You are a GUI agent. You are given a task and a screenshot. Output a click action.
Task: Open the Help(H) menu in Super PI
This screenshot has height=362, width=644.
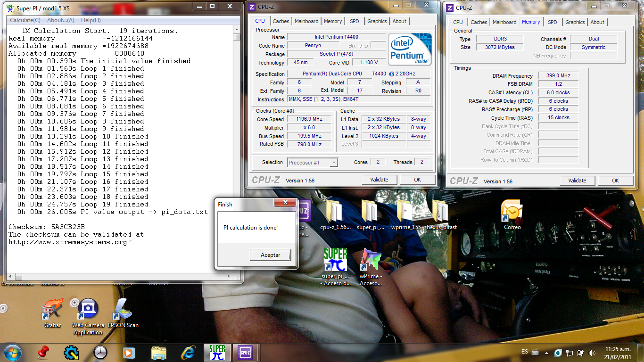[91, 20]
